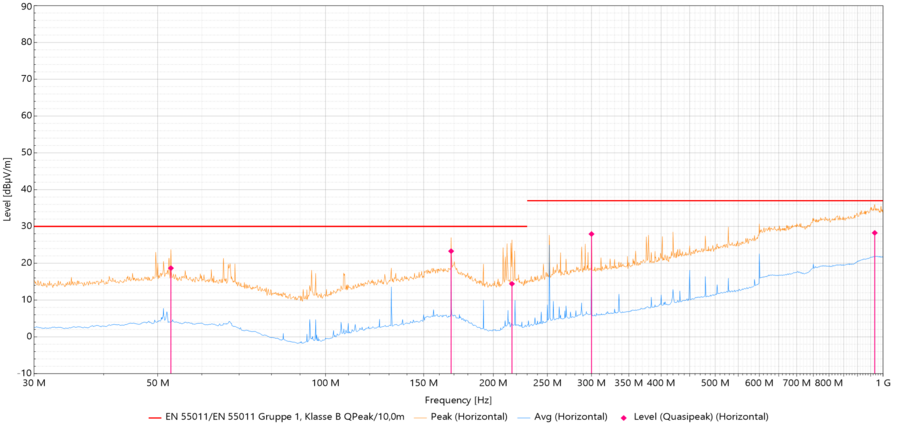Click the quasipeak marker near 50 MHz

171,268
